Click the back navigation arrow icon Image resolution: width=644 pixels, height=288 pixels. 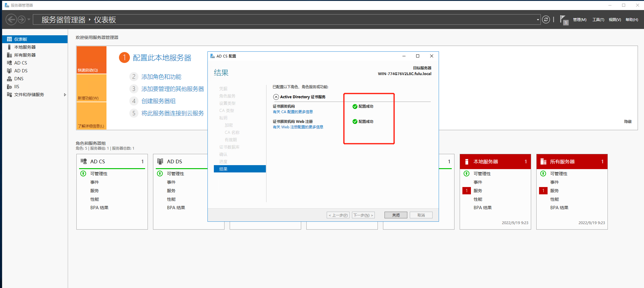coord(11,20)
